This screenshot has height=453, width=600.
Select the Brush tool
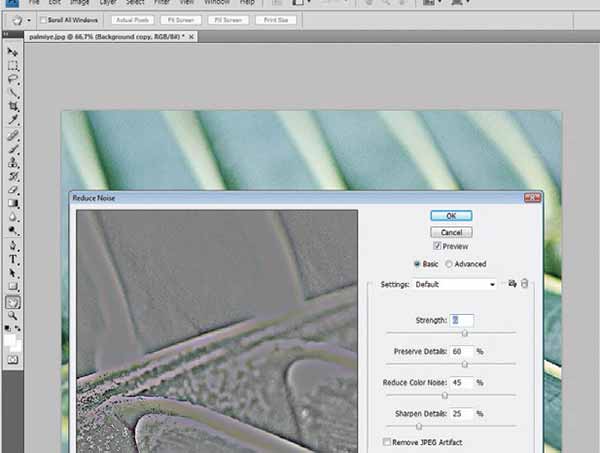[x=13, y=149]
